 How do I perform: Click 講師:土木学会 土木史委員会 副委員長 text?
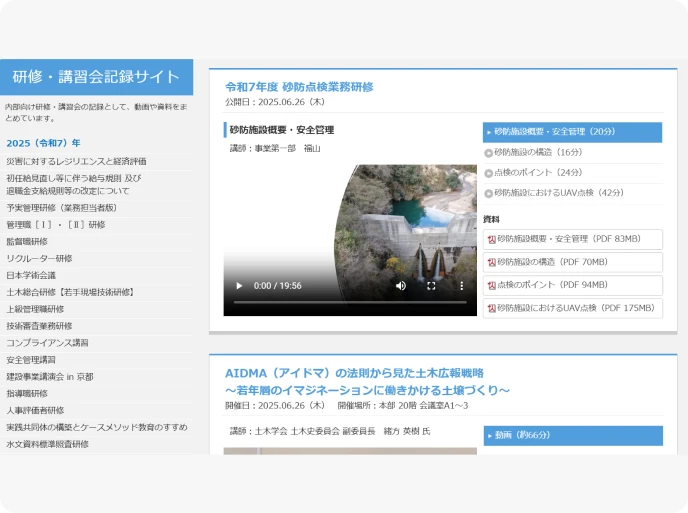(302, 431)
